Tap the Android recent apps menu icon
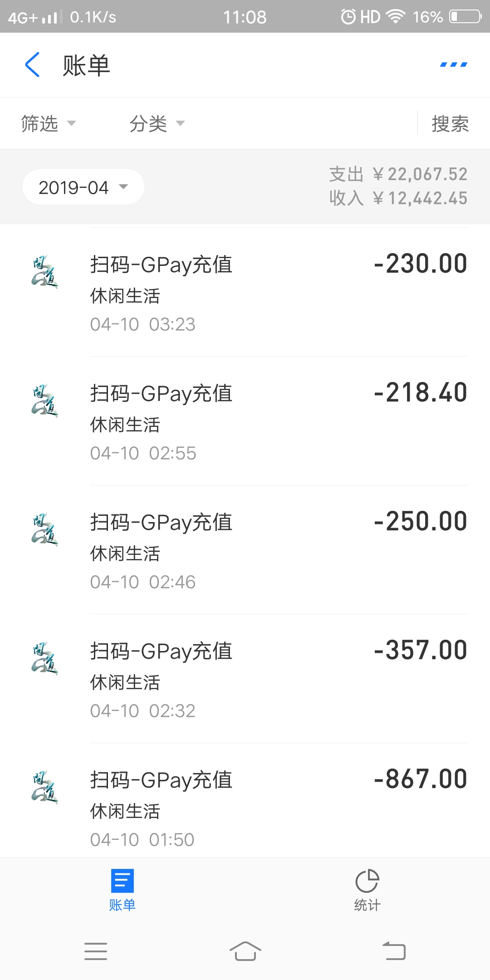The width and height of the screenshot is (490, 980). click(96, 951)
